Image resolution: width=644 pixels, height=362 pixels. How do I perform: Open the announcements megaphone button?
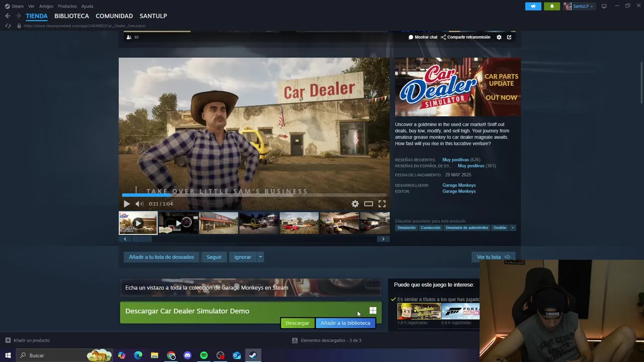(533, 6)
